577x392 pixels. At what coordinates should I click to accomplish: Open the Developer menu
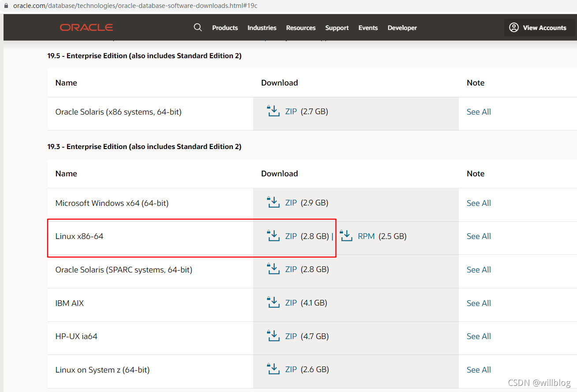(402, 28)
